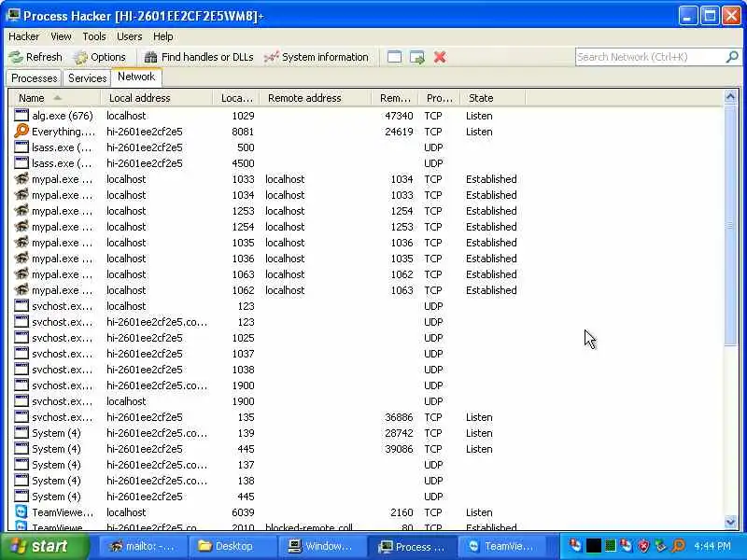Select TeamViewer icon on port 6039 row

click(21, 512)
